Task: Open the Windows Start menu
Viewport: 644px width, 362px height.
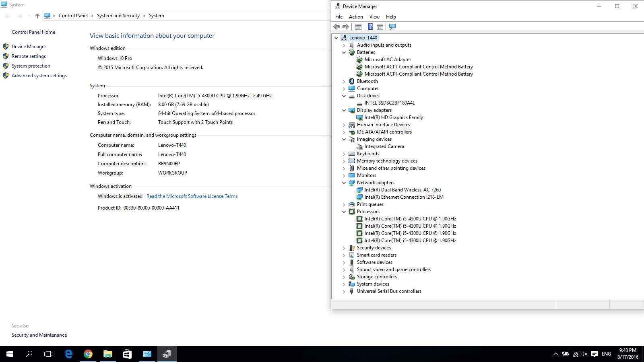Action: [x=10, y=354]
